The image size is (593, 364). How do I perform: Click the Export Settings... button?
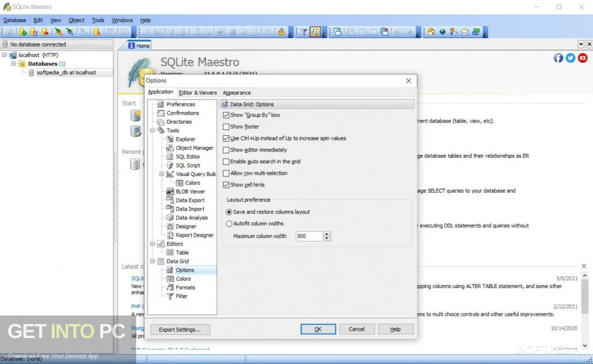click(x=180, y=330)
